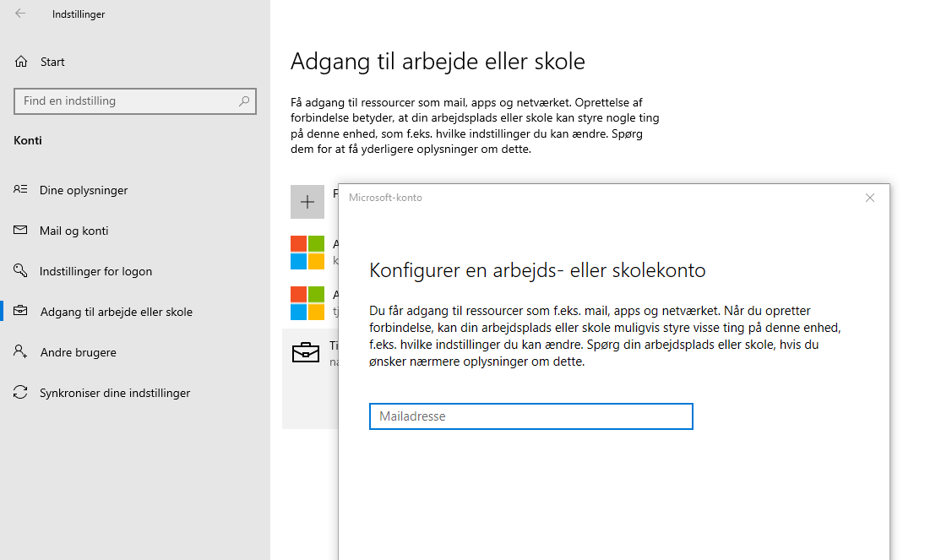Image resolution: width=952 pixels, height=560 pixels.
Task: Go to Andre brugere section
Action: click(79, 352)
